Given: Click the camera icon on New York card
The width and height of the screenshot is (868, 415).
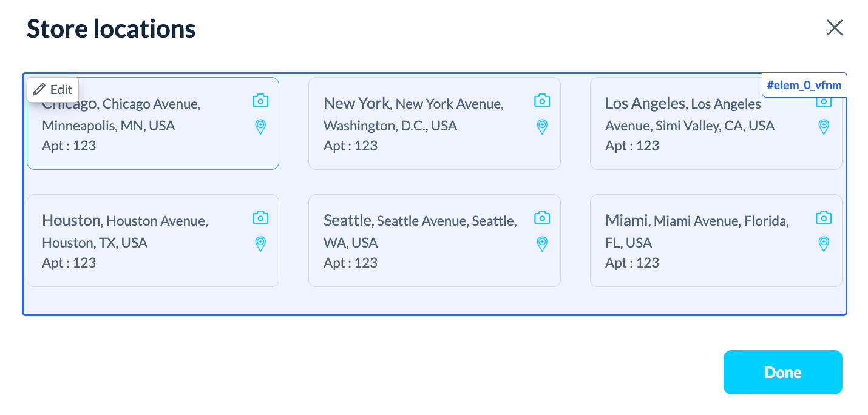Looking at the screenshot, I should (x=542, y=101).
